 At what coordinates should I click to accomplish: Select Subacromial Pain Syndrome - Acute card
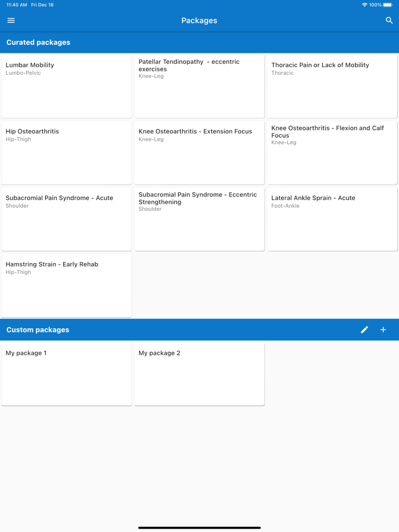[67, 219]
